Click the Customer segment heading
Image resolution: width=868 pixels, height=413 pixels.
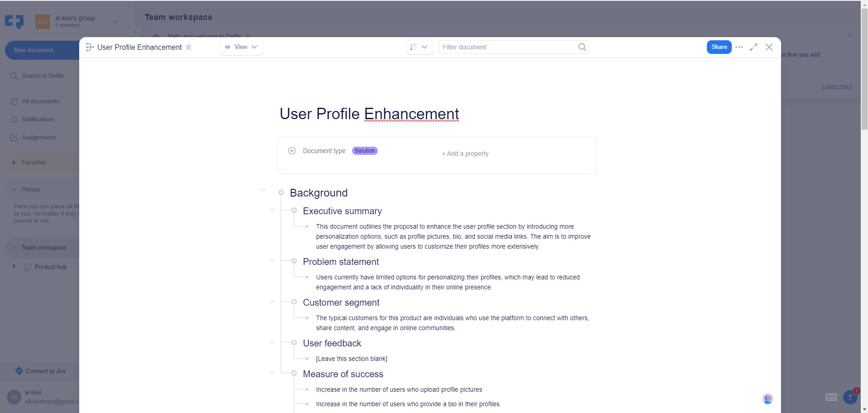341,303
